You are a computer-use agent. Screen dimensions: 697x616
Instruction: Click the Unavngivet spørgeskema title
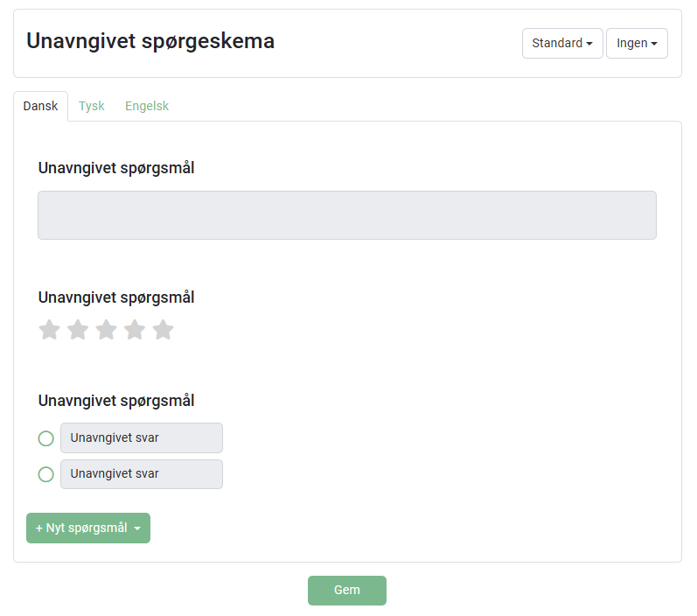tap(150, 41)
